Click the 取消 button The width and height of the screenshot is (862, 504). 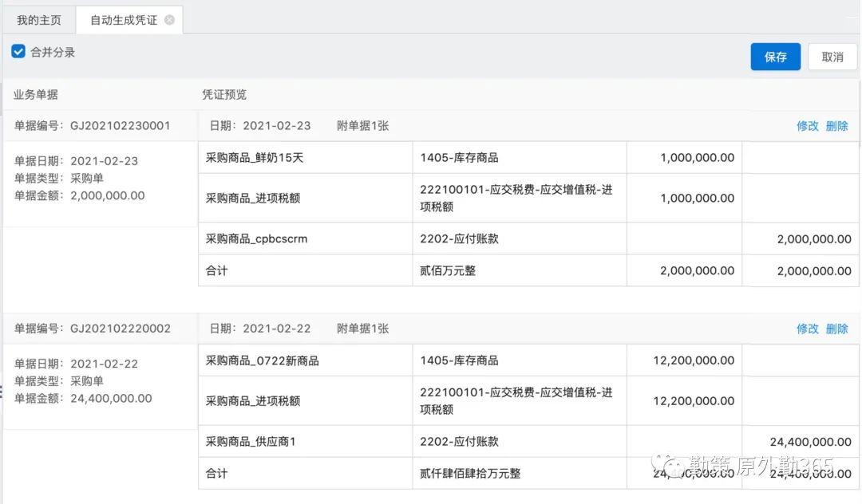tap(832, 57)
